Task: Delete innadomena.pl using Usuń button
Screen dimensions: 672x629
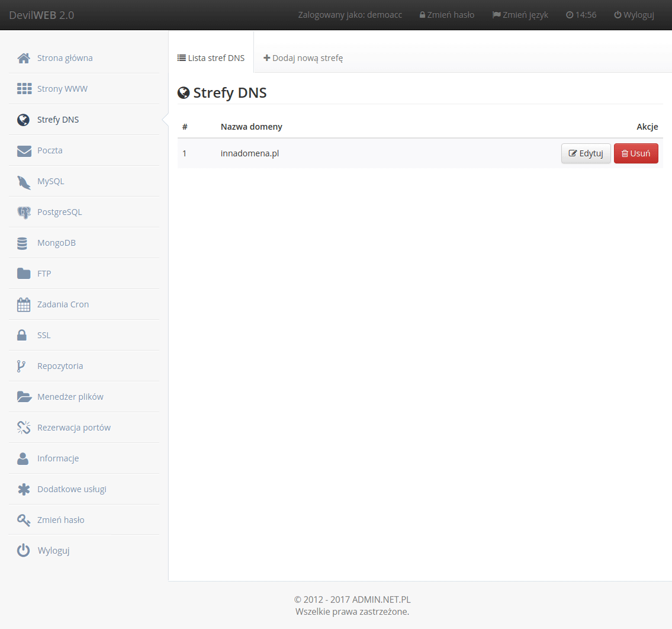Action: click(x=636, y=153)
